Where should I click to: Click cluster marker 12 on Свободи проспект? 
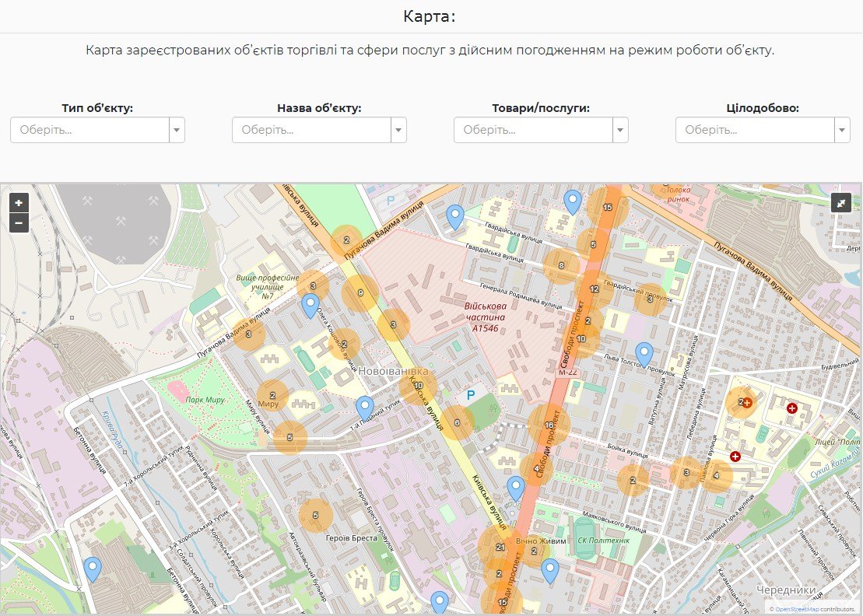click(595, 289)
